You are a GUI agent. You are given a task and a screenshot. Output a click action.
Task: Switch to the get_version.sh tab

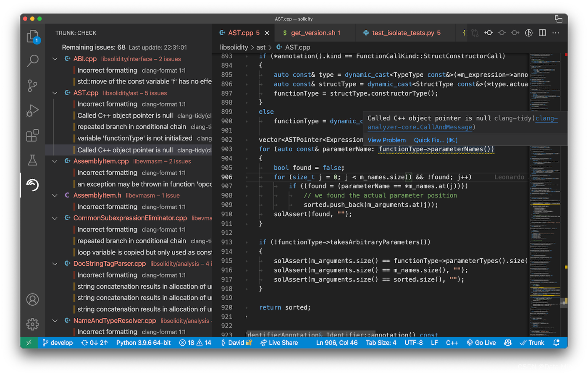click(x=312, y=32)
